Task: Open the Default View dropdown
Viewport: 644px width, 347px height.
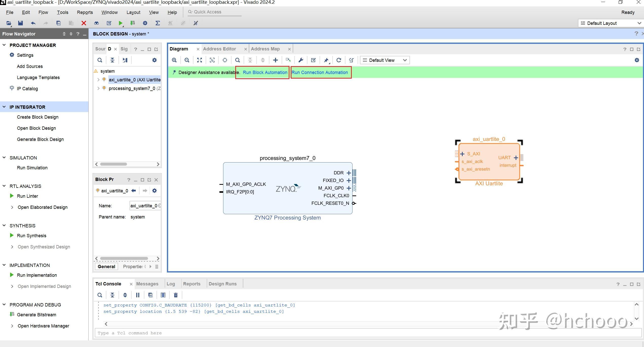Action: click(x=385, y=60)
